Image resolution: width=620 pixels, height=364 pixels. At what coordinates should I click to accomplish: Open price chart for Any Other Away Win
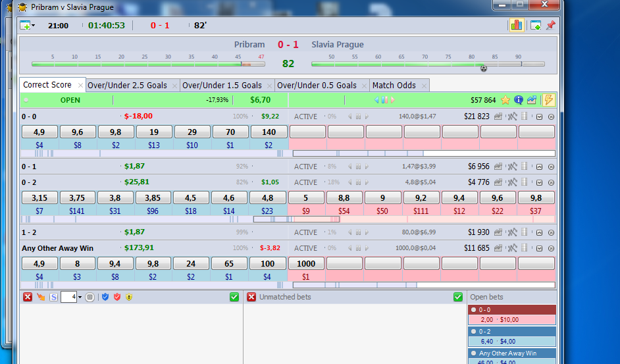click(x=498, y=247)
